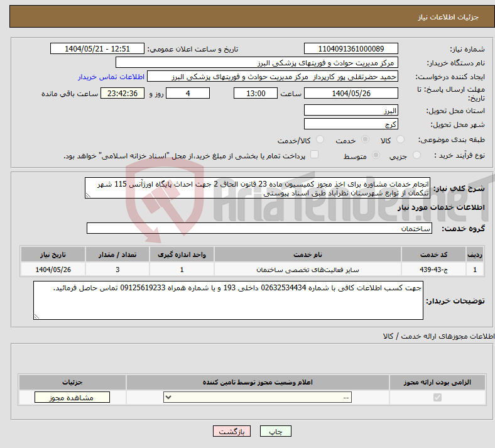This screenshot has height=448, width=495.
Task: Click the چاپ print button
Action: pyautogui.click(x=276, y=431)
